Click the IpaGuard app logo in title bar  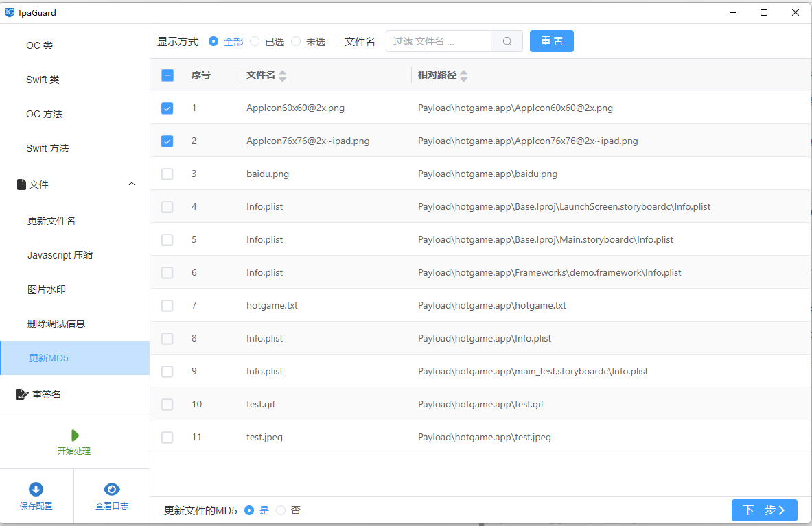[10, 12]
